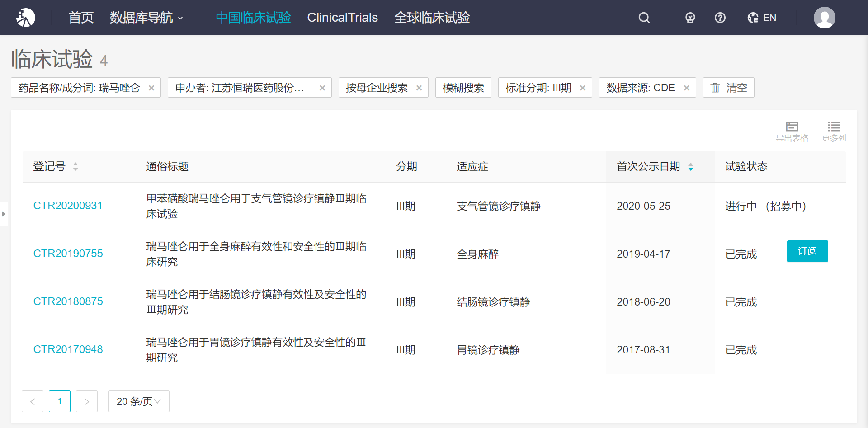
Task: Click the 试验状态 column header
Action: click(x=746, y=167)
